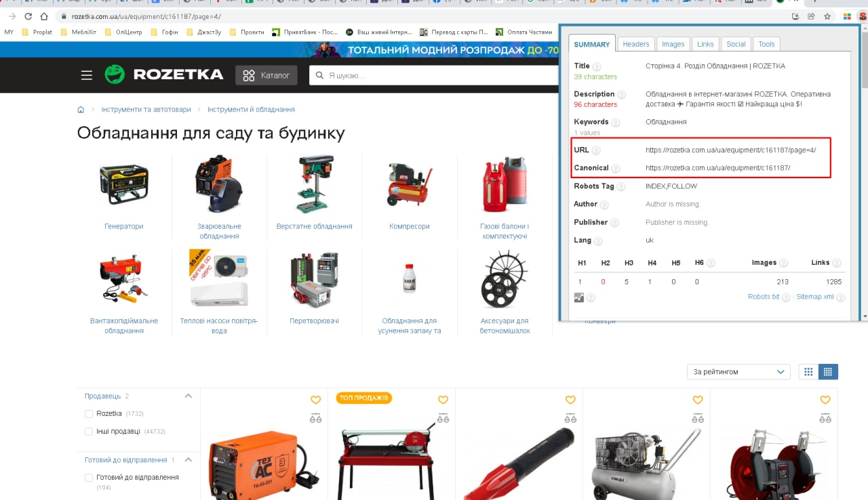Compare the 'ТОП ПРОДАЖІВ' tile cutter product
This screenshot has width=868, height=500.
point(443,419)
